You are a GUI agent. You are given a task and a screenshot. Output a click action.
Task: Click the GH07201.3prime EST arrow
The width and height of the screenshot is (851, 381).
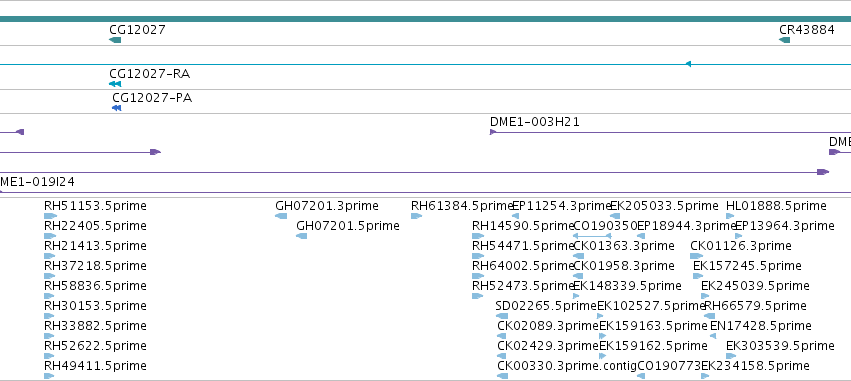[281, 216]
